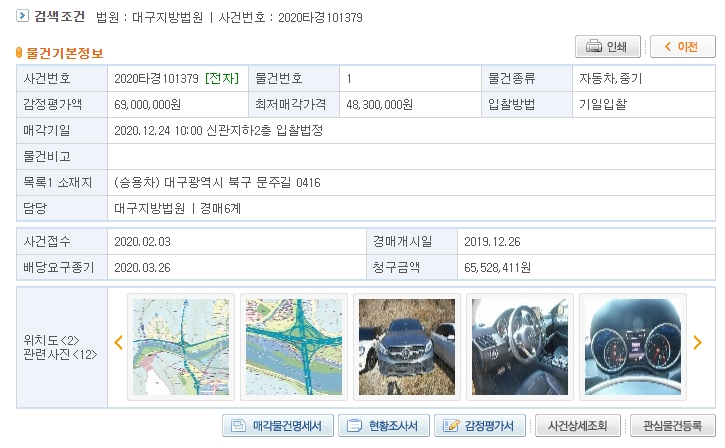
Task: Click 대구지방법원 | 경매6계 in 담당 row
Action: (x=178, y=209)
